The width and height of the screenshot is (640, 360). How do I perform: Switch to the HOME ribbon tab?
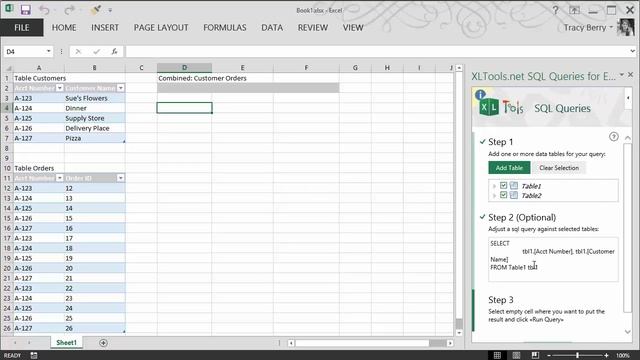click(64, 28)
